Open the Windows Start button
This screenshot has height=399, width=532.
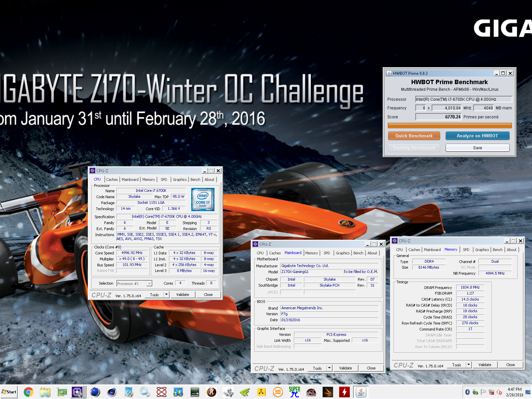click(9, 392)
